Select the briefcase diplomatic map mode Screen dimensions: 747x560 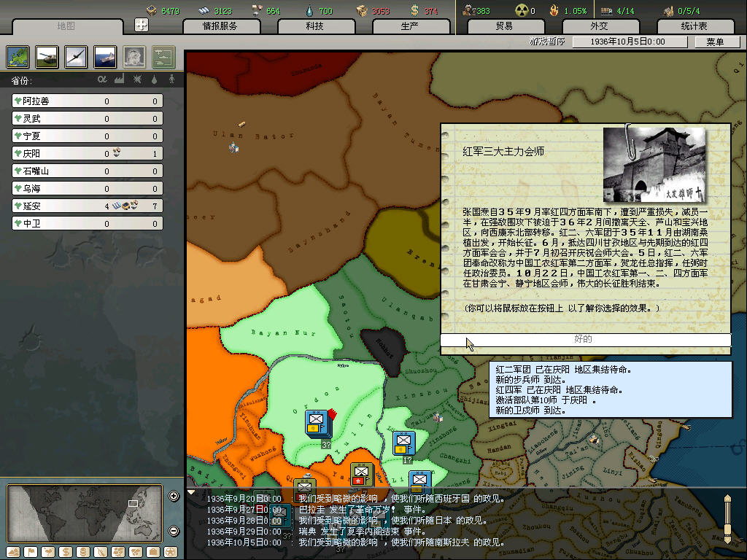click(153, 552)
